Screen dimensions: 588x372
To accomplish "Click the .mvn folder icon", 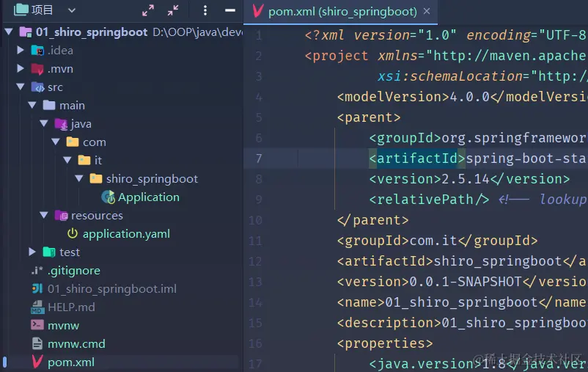I will click(x=37, y=69).
